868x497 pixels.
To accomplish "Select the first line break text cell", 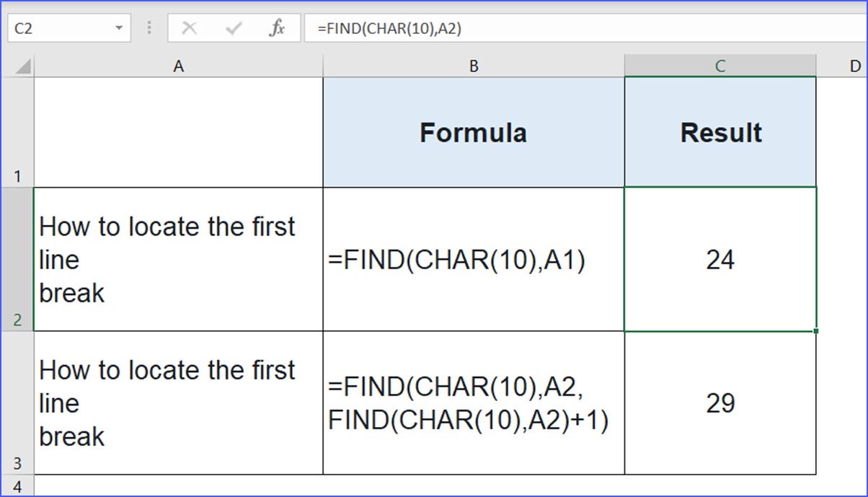I will pos(178,260).
